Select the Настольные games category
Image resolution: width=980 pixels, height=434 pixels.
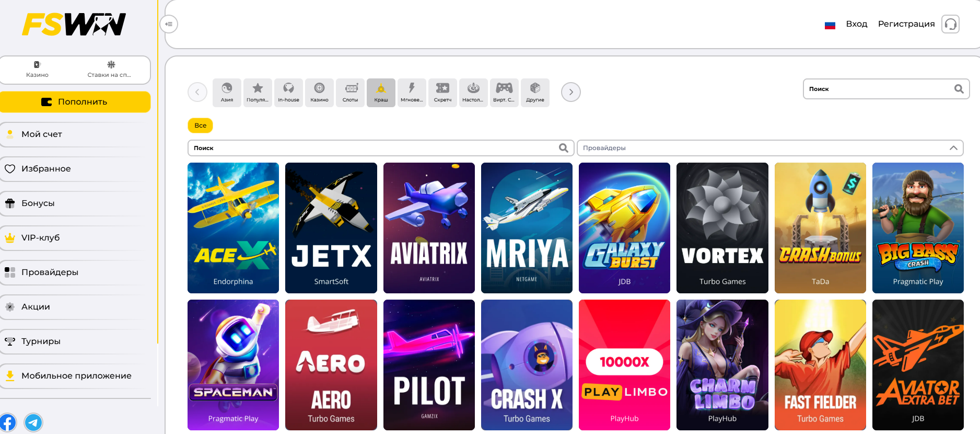473,93
